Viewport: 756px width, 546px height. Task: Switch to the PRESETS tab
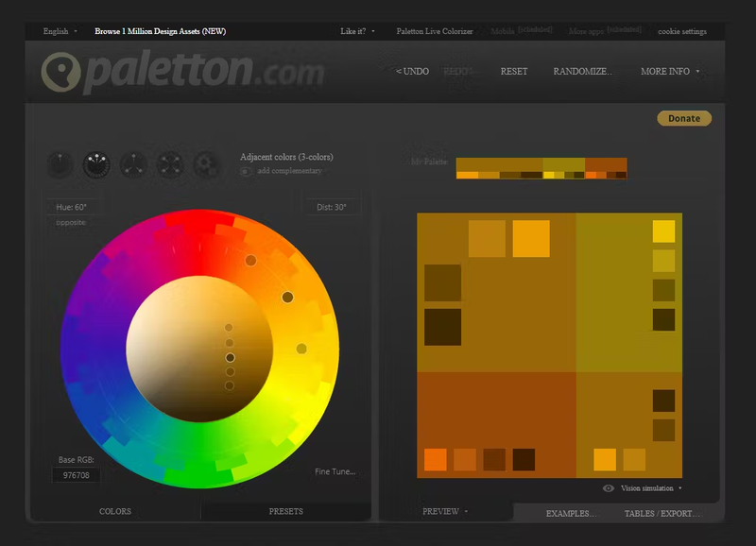click(286, 511)
